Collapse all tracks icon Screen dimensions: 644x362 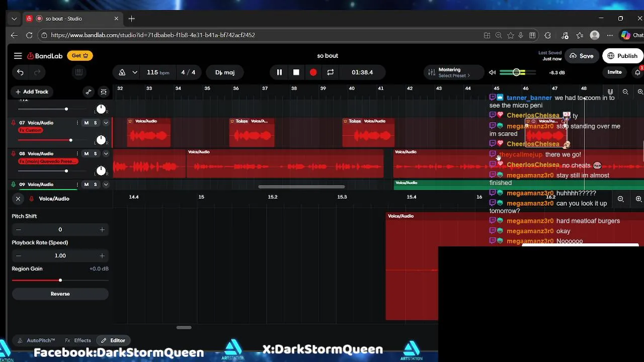104,92
